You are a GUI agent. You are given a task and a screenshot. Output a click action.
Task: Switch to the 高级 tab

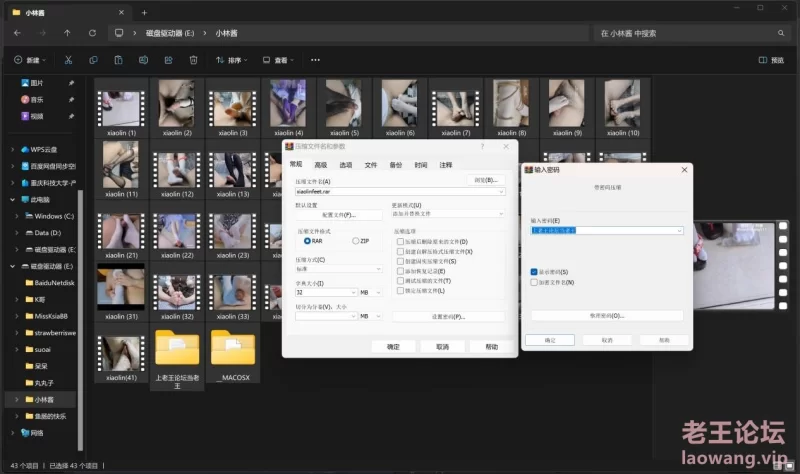(320, 165)
